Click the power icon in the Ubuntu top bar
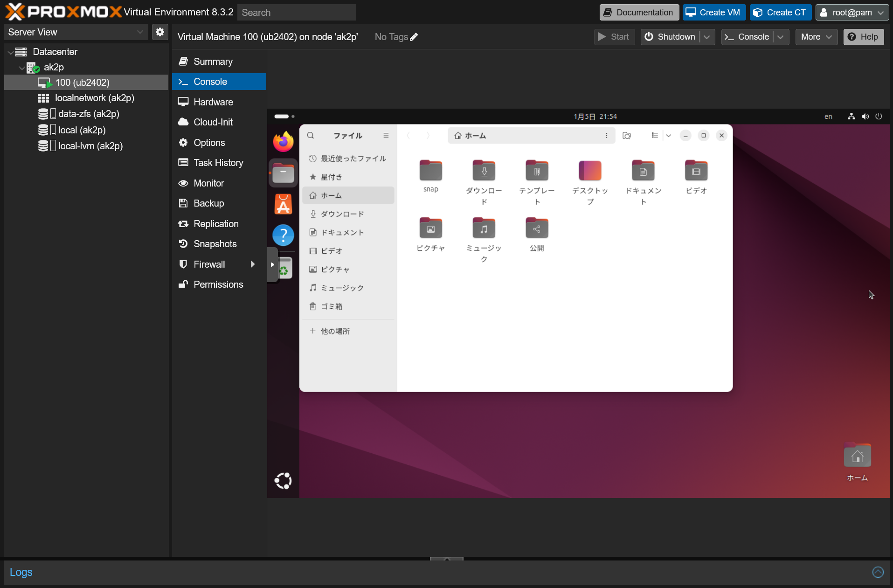893x588 pixels. click(879, 116)
